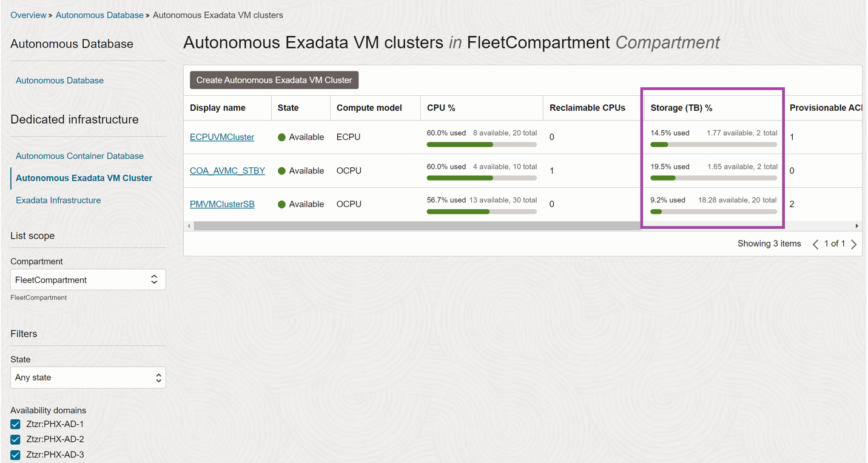Click the horizontal scrollbar below the table

[x=425, y=225]
